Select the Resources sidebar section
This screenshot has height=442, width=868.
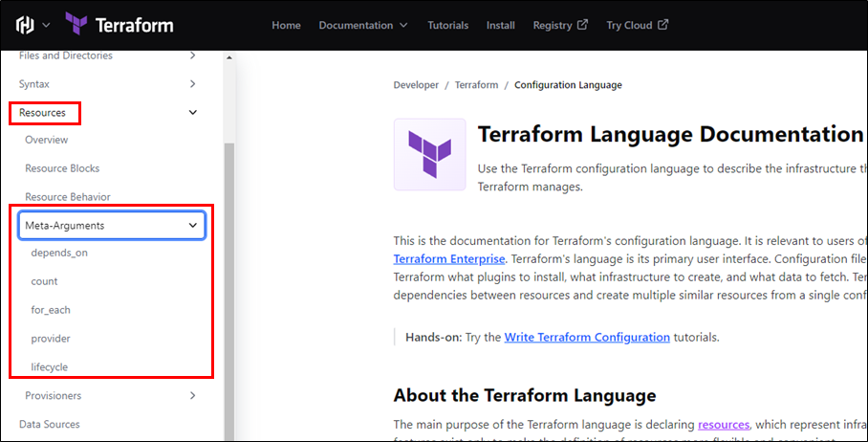(42, 113)
